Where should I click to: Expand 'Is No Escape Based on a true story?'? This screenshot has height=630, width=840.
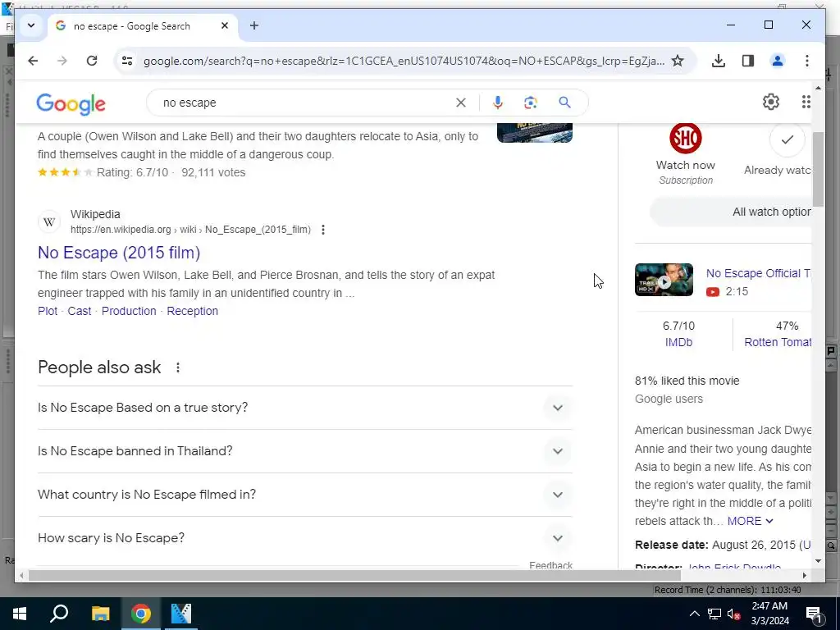[x=305, y=408]
